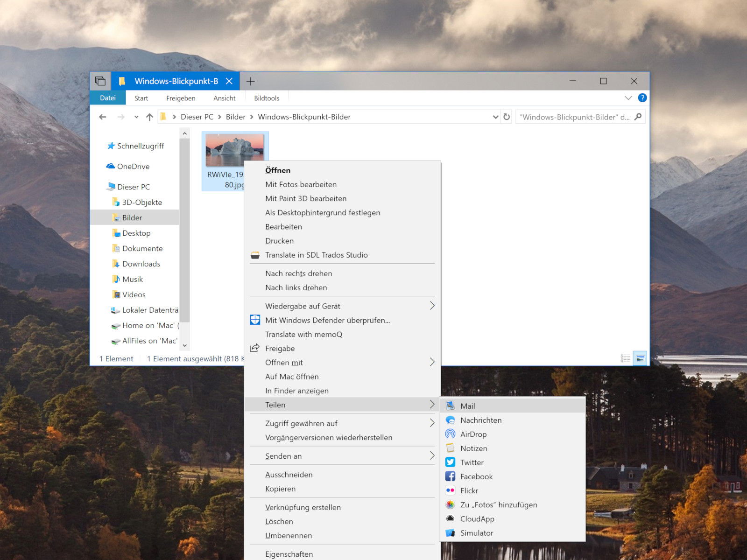This screenshot has width=747, height=560.
Task: Click the forward arrow in Explorer
Action: pyautogui.click(x=121, y=117)
